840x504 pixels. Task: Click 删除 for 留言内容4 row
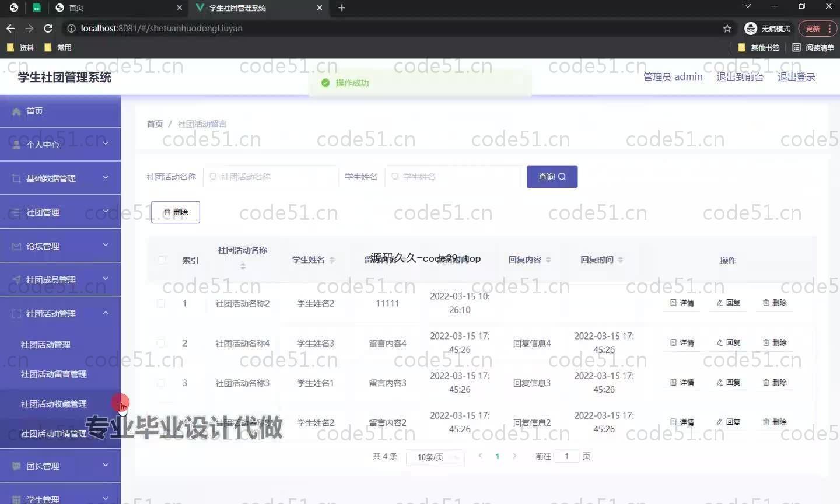pos(775,342)
